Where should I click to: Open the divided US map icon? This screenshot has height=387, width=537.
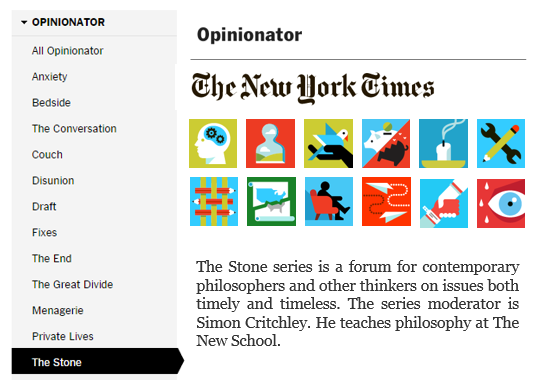(271, 201)
